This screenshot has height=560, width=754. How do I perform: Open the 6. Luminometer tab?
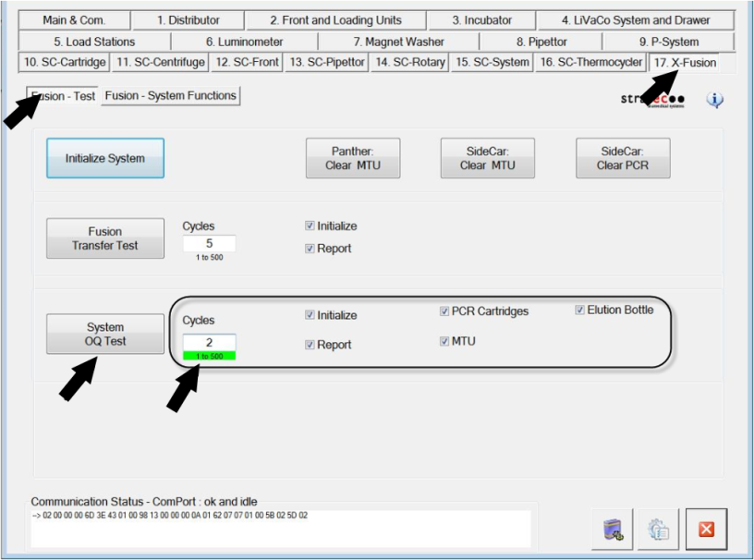(244, 42)
